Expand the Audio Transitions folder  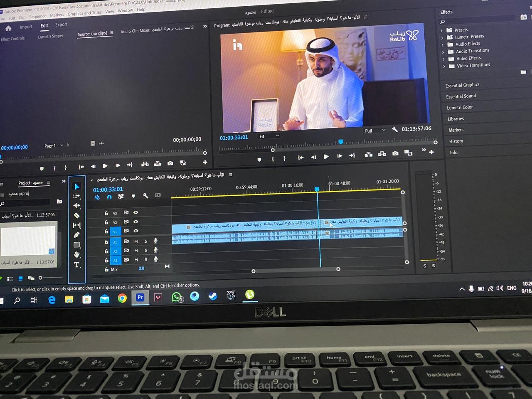coord(443,52)
